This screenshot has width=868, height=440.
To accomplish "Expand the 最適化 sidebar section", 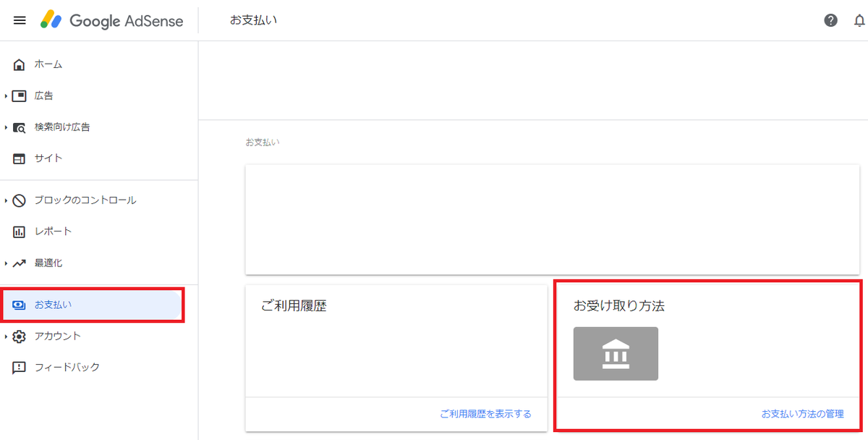I will click(x=6, y=263).
